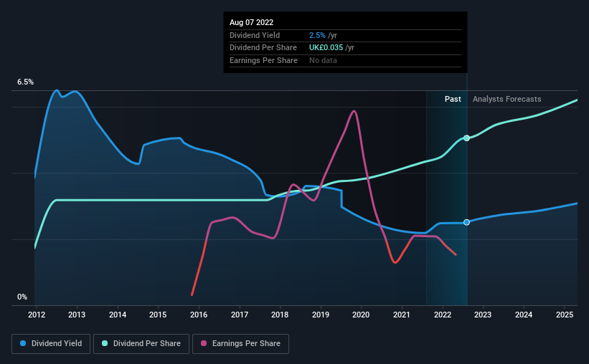Click the Analysts Forecasts section label
This screenshot has height=364, width=589.
[x=506, y=99]
